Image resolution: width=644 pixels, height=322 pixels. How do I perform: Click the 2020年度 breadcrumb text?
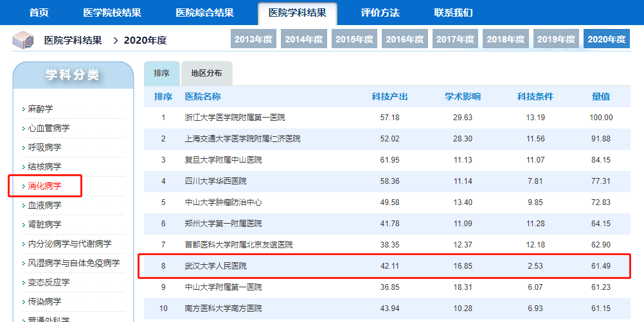point(145,40)
